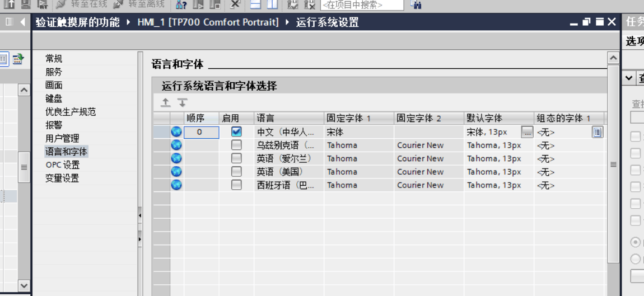Click scroll-up arrow of settings scrollbar
Viewport: 644px width, 296px height.
click(x=613, y=58)
